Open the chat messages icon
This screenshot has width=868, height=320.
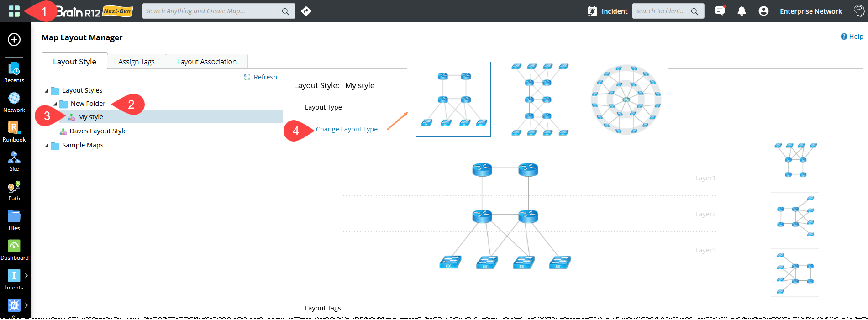pyautogui.click(x=720, y=11)
